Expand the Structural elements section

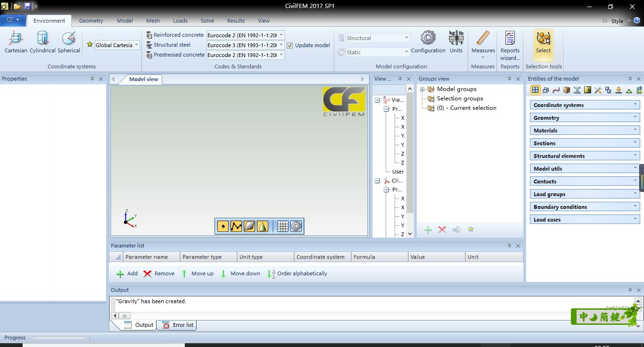[x=585, y=156]
